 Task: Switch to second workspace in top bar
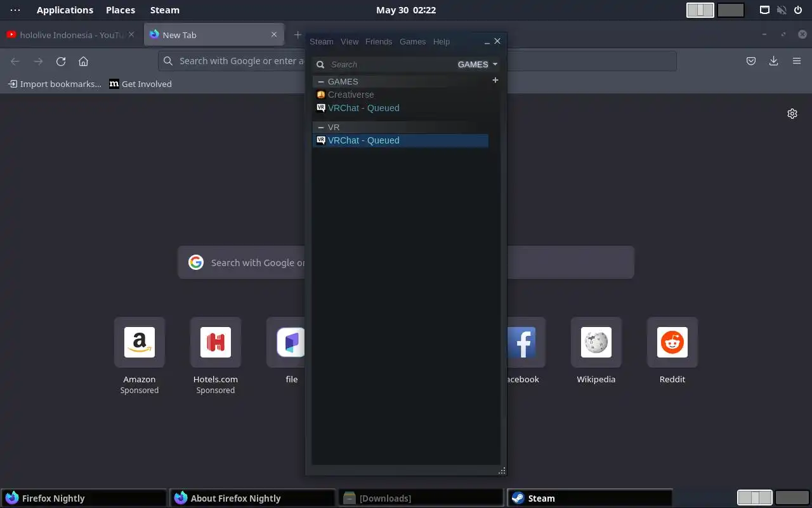pyautogui.click(x=731, y=10)
